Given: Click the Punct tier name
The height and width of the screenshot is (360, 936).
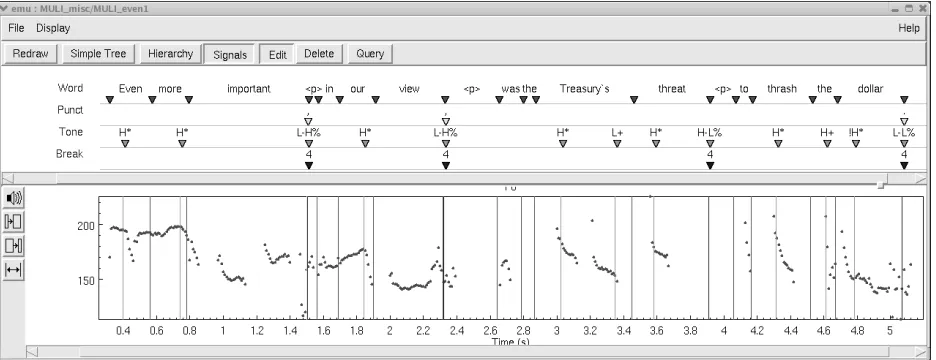Looking at the screenshot, I should pyautogui.click(x=70, y=110).
